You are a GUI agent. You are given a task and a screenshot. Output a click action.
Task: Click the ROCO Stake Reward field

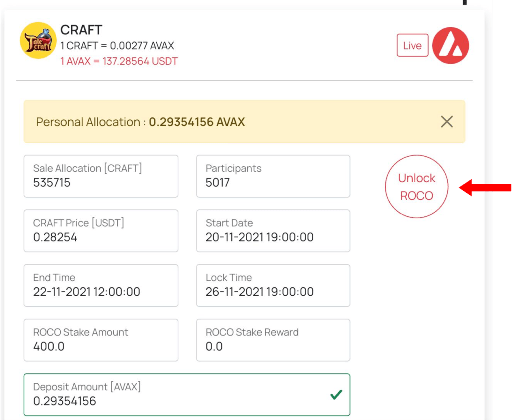point(273,340)
